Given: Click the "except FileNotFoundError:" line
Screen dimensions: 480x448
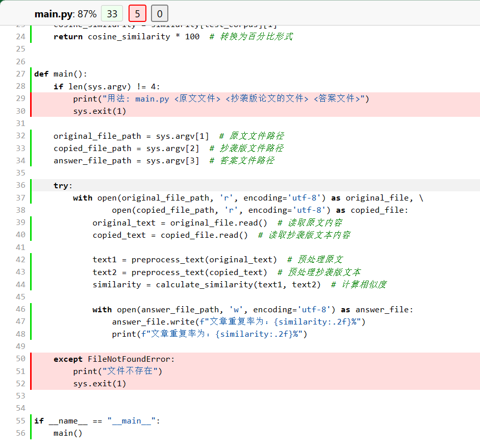Looking at the screenshot, I should point(114,359).
